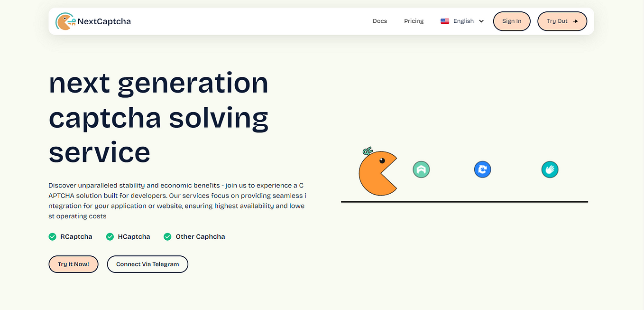Click the blue reCAPTCHA icon
The height and width of the screenshot is (310, 644).
point(482,169)
